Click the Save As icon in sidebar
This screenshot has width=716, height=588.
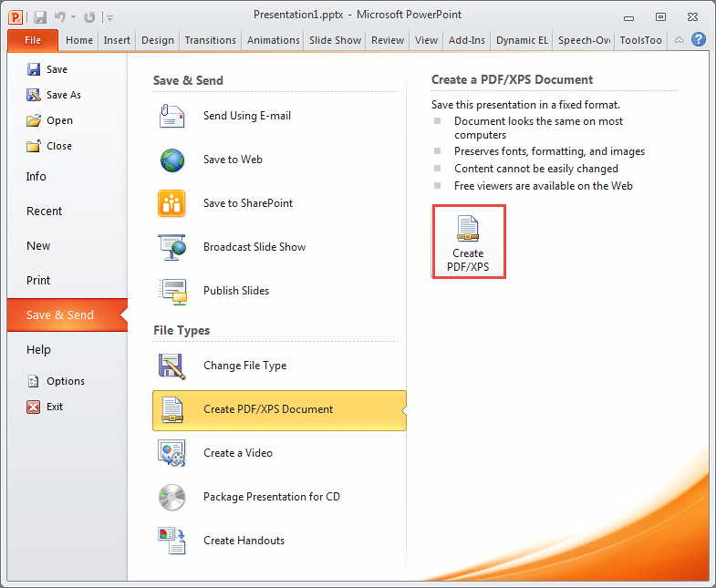(34, 95)
